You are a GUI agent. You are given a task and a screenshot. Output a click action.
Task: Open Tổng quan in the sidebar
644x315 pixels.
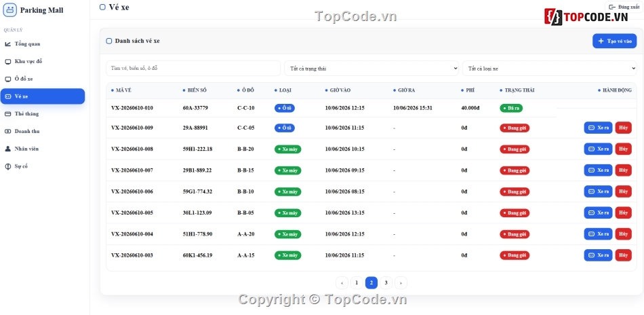coord(43,44)
